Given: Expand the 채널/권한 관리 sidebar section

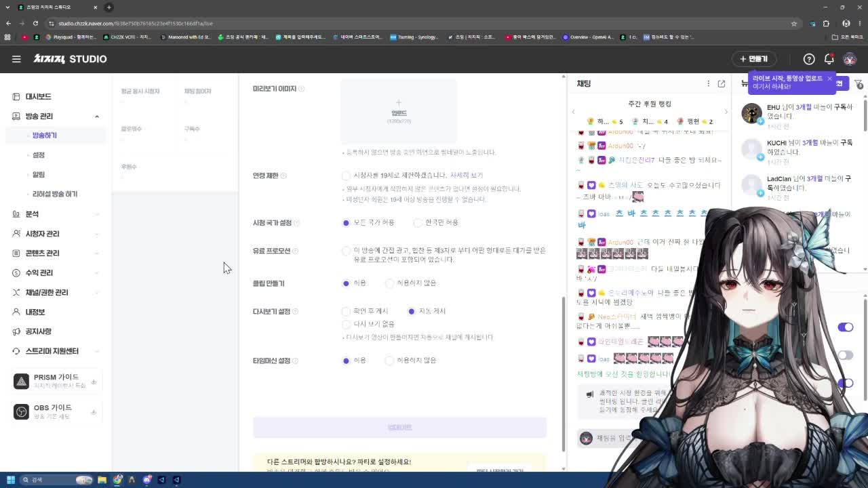Looking at the screenshot, I should pos(96,293).
